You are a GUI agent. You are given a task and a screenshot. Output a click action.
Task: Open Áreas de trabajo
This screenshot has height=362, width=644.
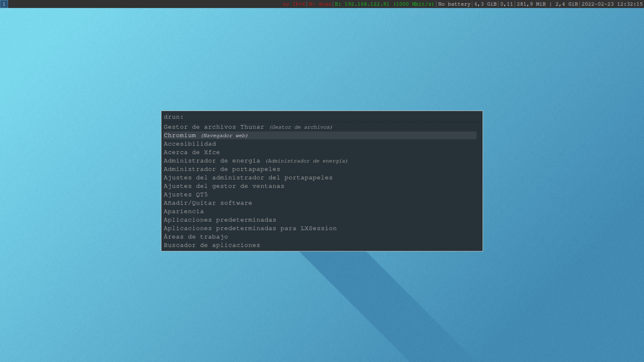(319, 237)
